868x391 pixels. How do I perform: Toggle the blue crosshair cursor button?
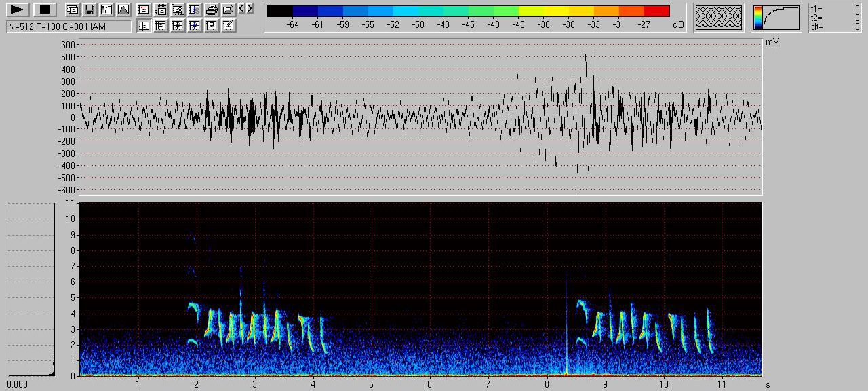pos(195,26)
